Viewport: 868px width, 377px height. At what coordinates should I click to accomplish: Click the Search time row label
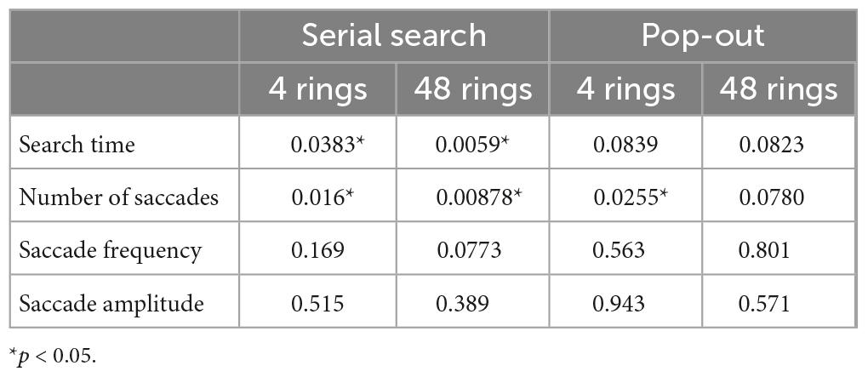tap(77, 145)
